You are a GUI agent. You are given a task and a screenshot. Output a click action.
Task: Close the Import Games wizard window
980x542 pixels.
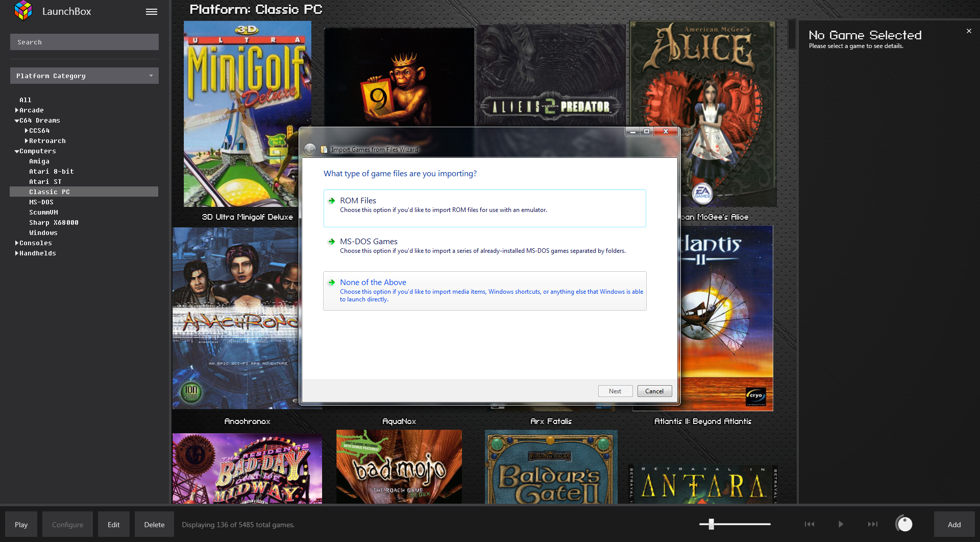coord(666,131)
